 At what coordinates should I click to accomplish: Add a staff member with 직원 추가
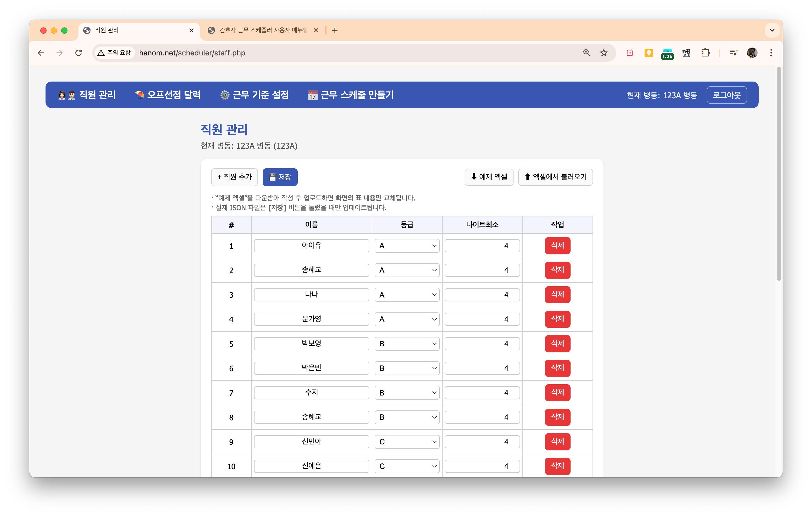tap(234, 177)
